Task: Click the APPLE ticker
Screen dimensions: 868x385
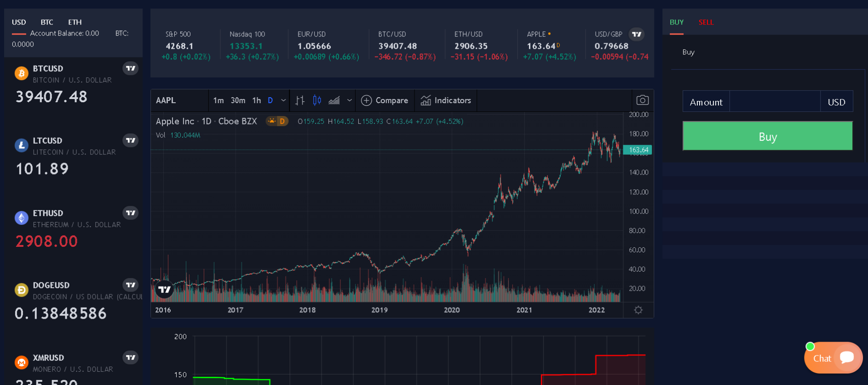Action: (550, 45)
